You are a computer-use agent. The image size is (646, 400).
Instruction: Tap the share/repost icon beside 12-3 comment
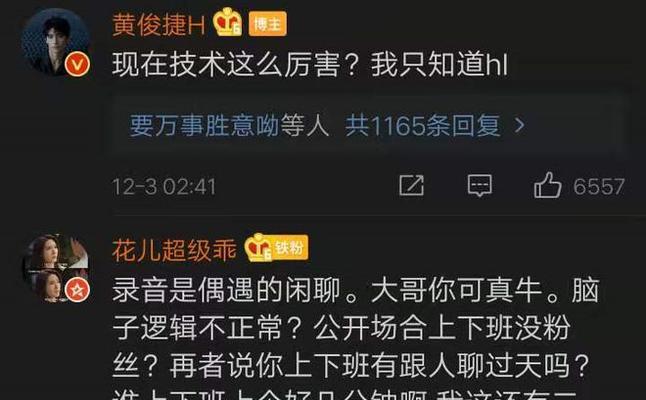coord(411,185)
